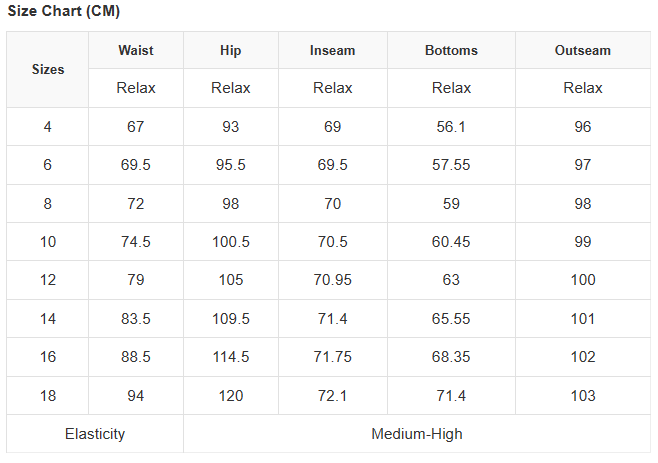Select hip value 109.5 for size 14
The width and height of the screenshot is (658, 463).
click(231, 319)
